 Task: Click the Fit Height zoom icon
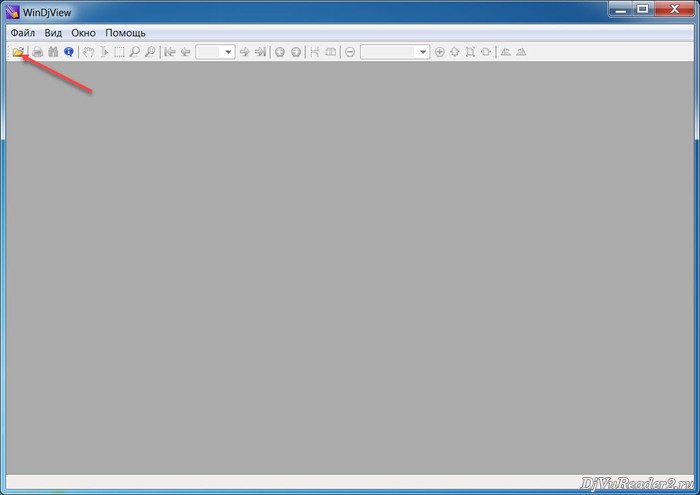pyautogui.click(x=470, y=52)
